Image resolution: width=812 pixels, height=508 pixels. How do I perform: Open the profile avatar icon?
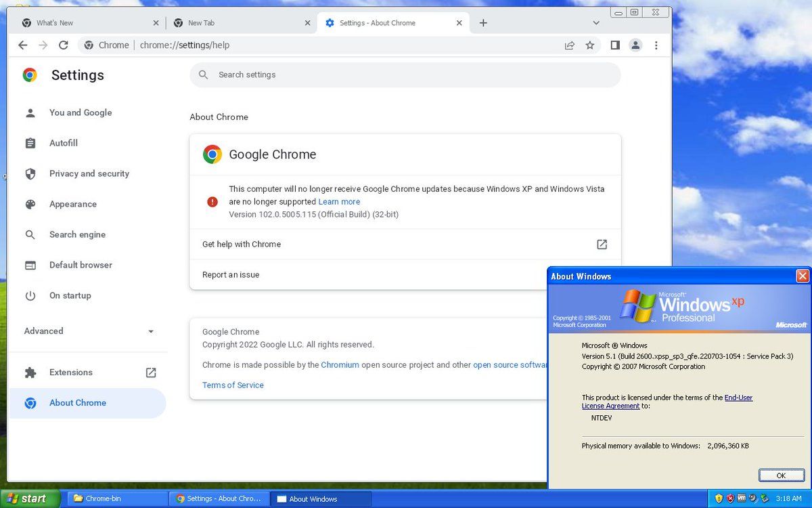click(635, 45)
